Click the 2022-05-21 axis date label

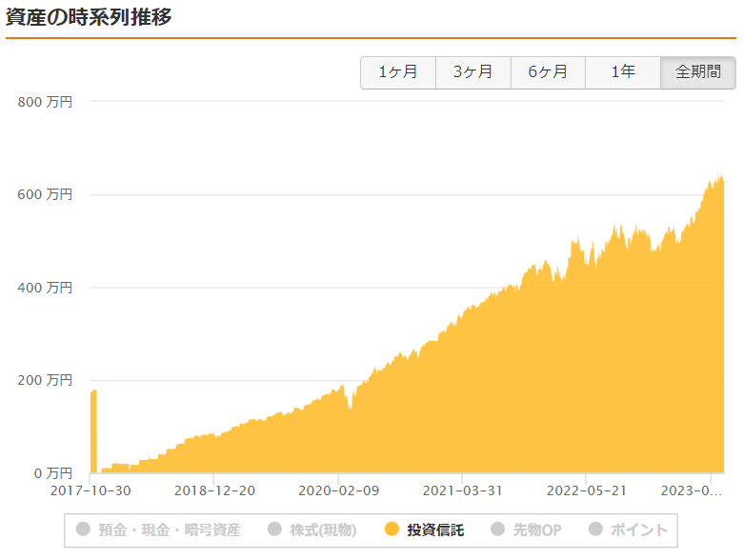(587, 490)
